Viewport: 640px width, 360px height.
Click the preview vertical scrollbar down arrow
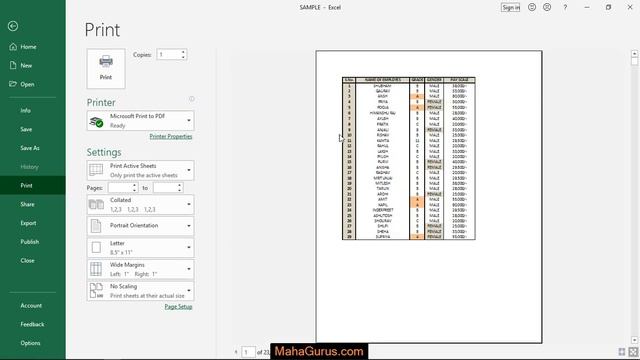(634, 340)
